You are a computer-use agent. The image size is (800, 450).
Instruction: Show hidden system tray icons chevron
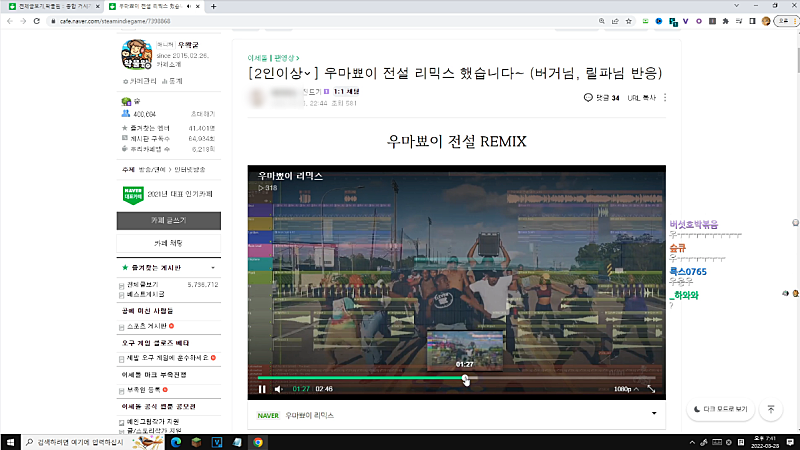tap(692, 442)
